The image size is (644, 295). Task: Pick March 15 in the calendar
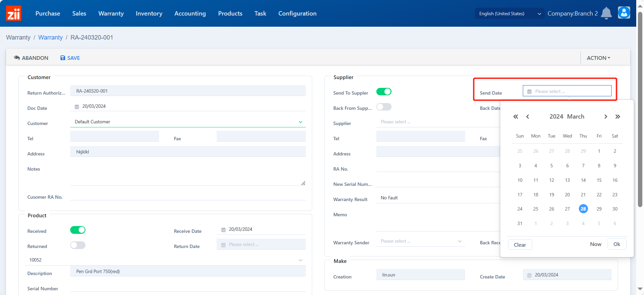pyautogui.click(x=599, y=180)
